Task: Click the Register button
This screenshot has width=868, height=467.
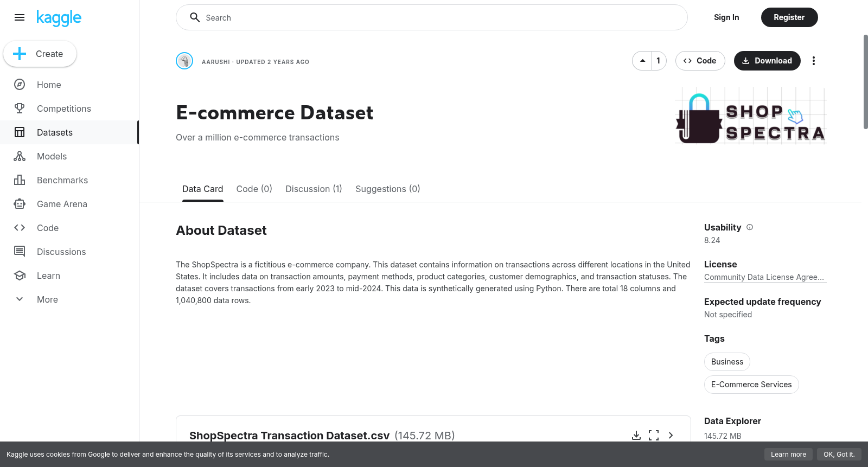Action: click(x=789, y=17)
